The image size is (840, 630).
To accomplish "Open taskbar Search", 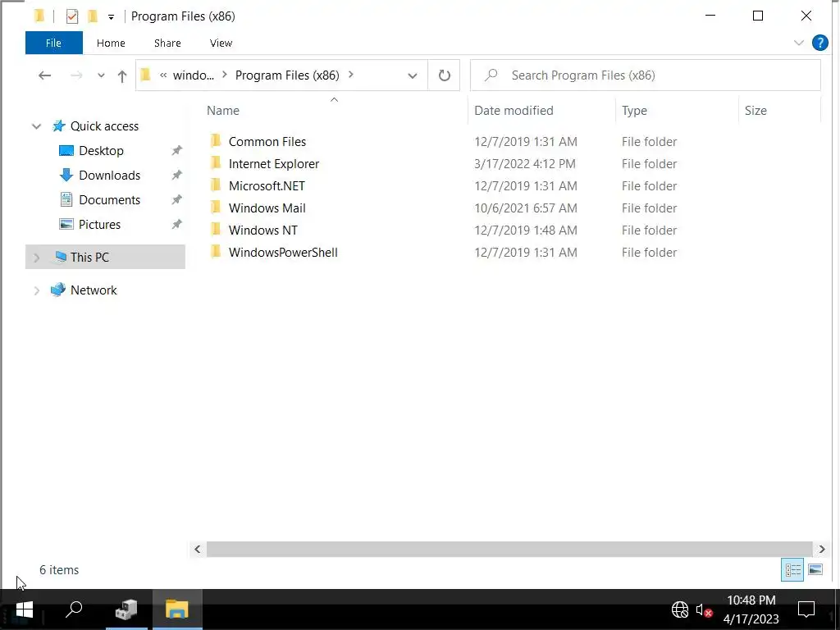I will point(74,609).
